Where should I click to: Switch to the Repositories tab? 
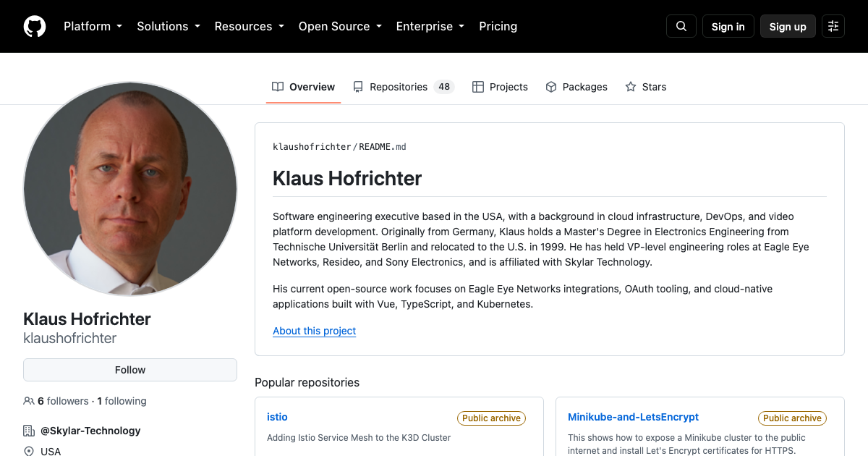point(403,87)
